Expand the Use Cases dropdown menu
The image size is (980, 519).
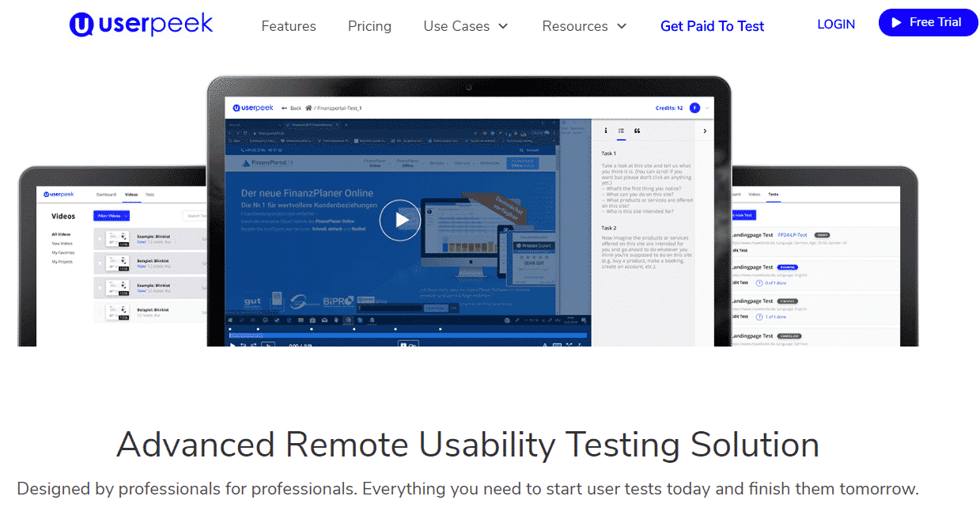tap(466, 26)
